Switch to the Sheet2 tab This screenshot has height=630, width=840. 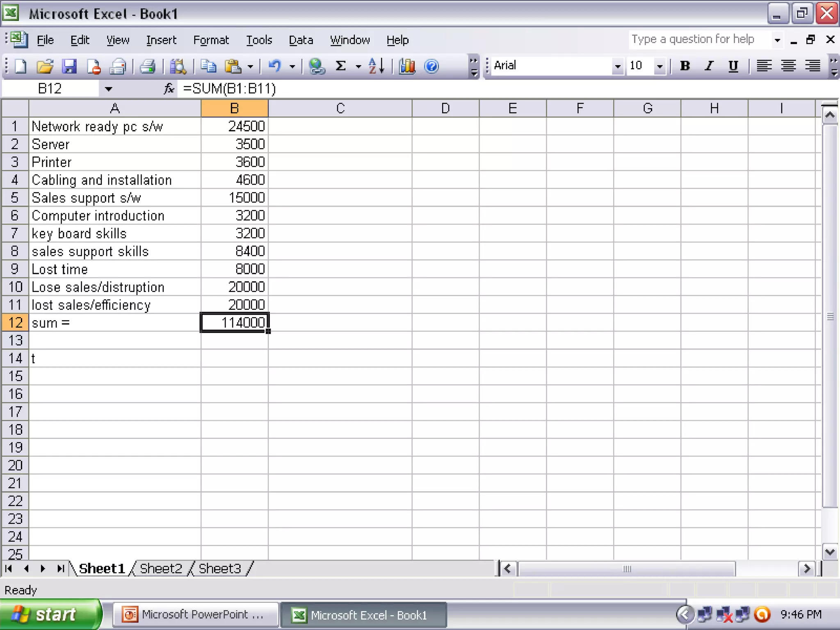click(x=161, y=568)
